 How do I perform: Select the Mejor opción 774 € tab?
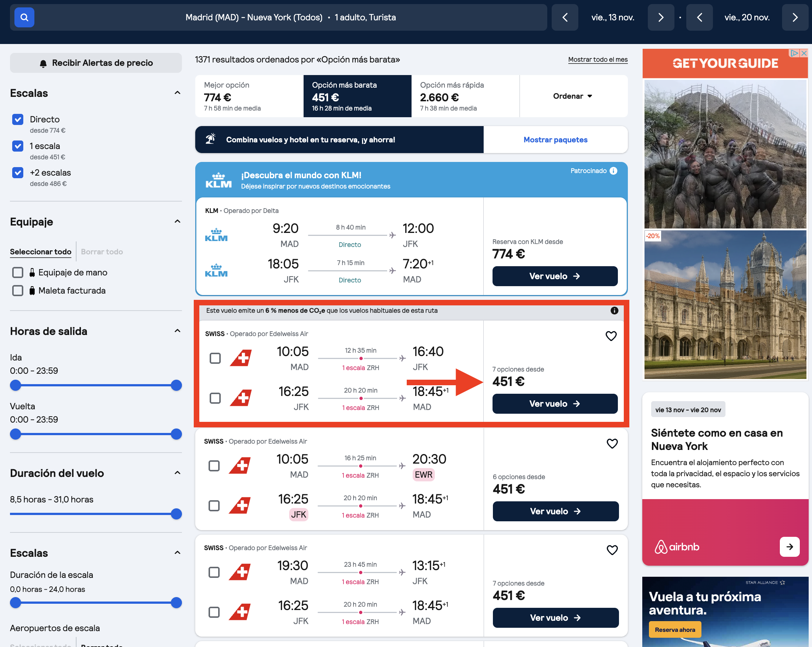(249, 96)
